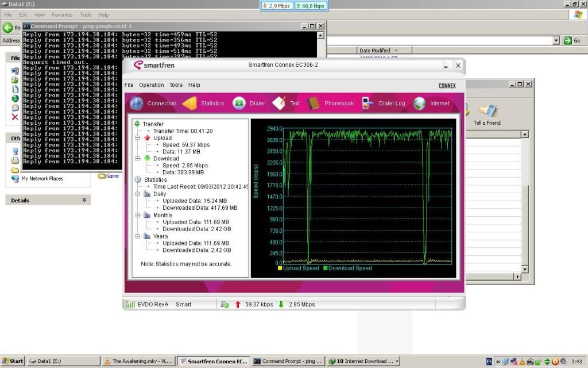This screenshot has height=368, width=588.
Task: Select the Time Last Reset row
Action: click(200, 187)
